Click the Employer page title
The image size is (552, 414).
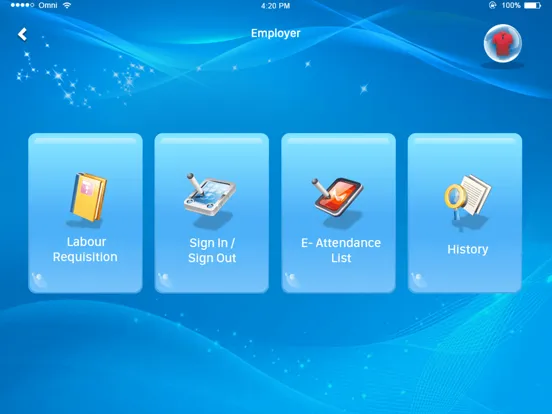coord(276,33)
